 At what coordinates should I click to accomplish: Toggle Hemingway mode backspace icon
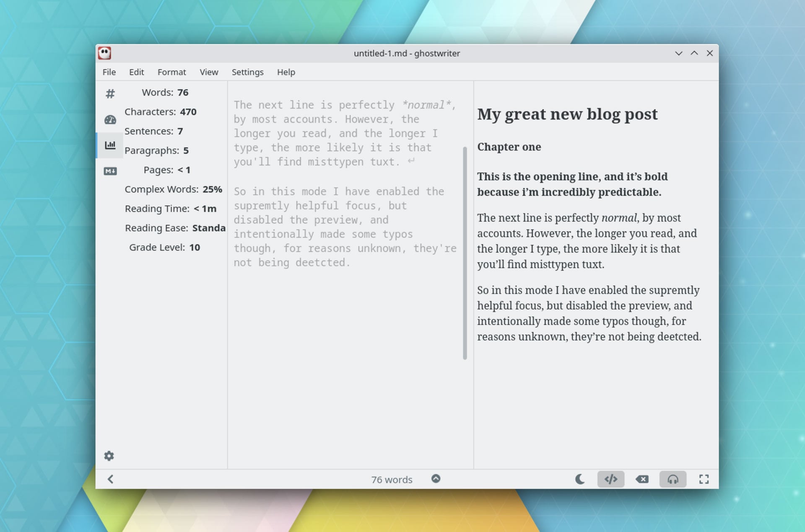tap(642, 479)
